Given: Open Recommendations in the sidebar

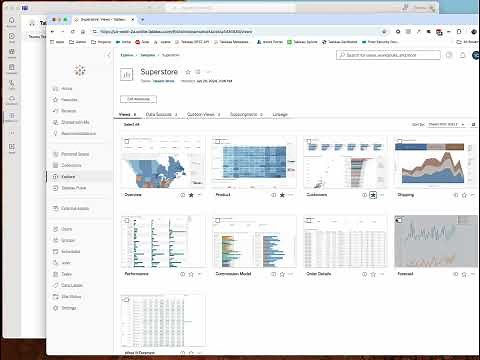Looking at the screenshot, I should click(78, 134).
